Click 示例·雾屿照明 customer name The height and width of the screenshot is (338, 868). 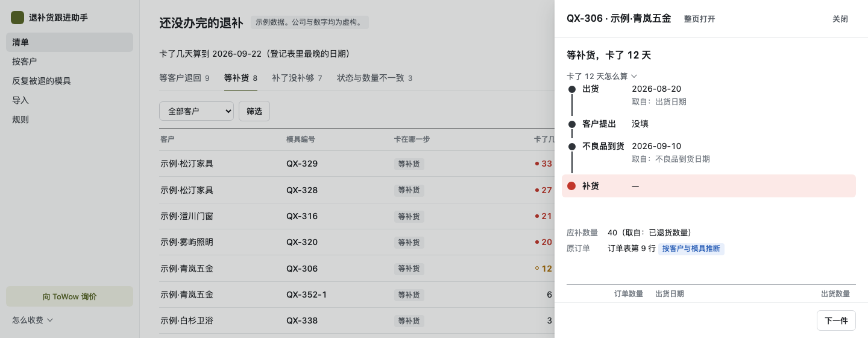point(187,242)
